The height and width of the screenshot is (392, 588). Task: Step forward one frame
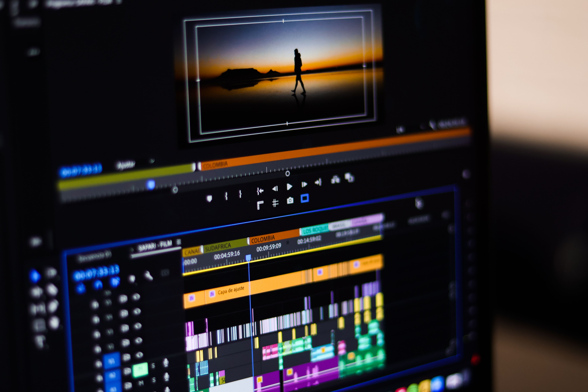304,185
